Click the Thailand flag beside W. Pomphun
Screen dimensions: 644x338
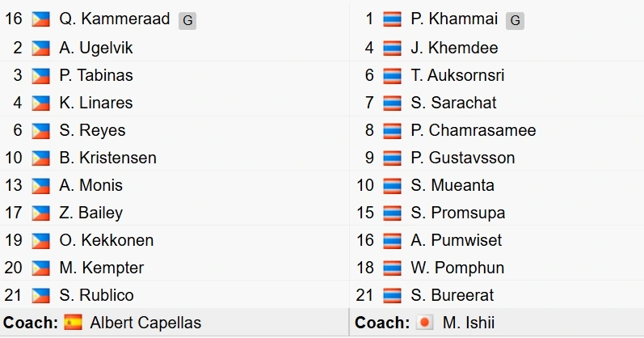tap(392, 268)
